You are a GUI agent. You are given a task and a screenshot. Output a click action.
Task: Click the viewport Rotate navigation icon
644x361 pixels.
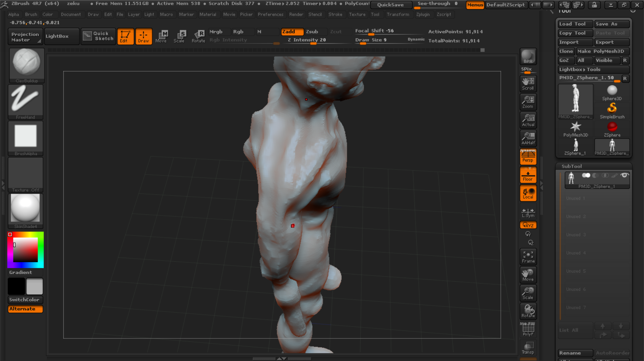point(528,311)
